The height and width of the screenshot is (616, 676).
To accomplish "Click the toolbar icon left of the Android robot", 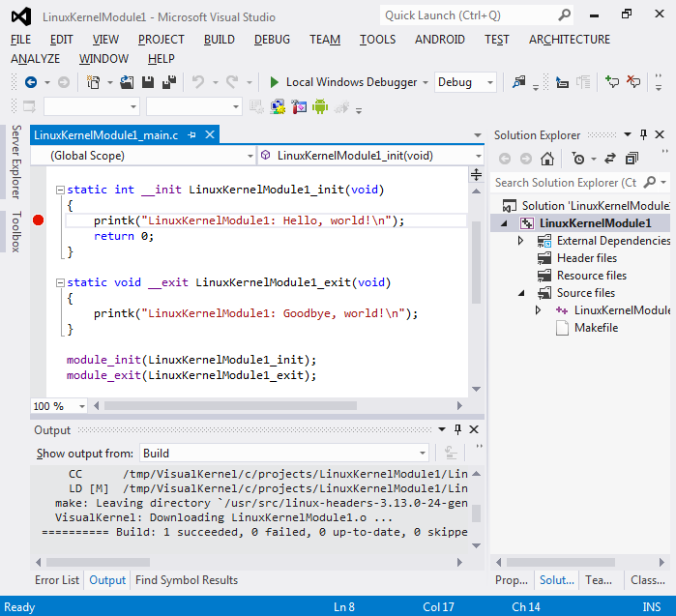I will (299, 106).
